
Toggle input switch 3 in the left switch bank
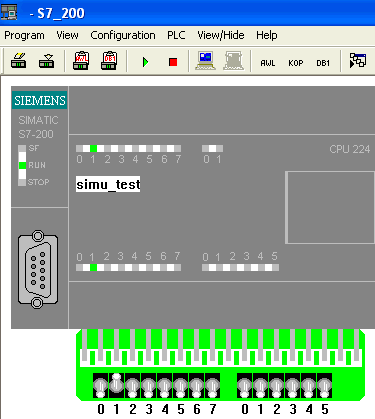click(x=149, y=386)
